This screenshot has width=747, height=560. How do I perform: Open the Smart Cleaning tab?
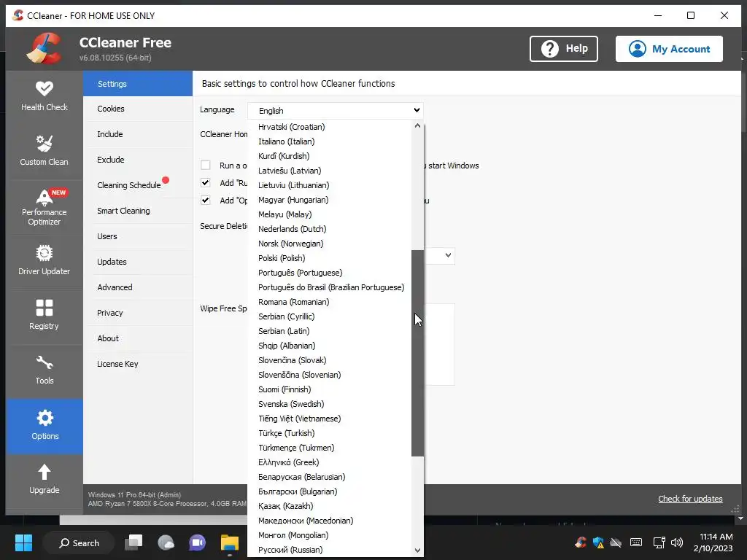coord(138,211)
